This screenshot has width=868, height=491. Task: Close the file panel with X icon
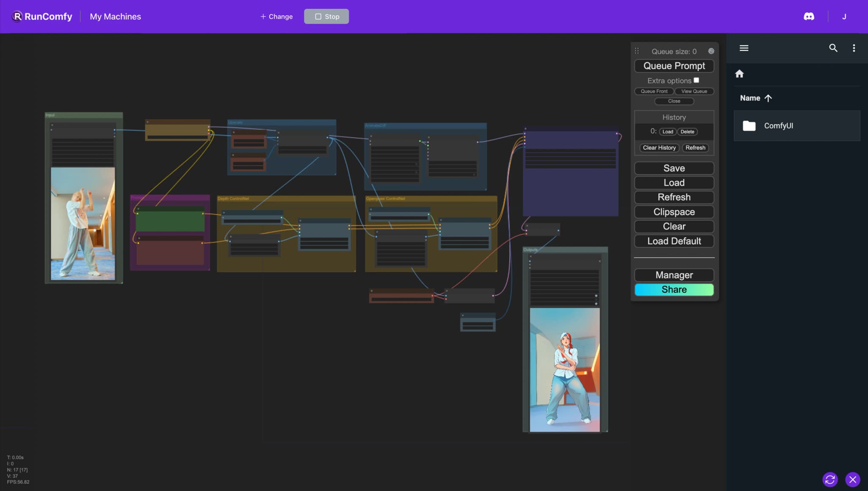pos(852,479)
